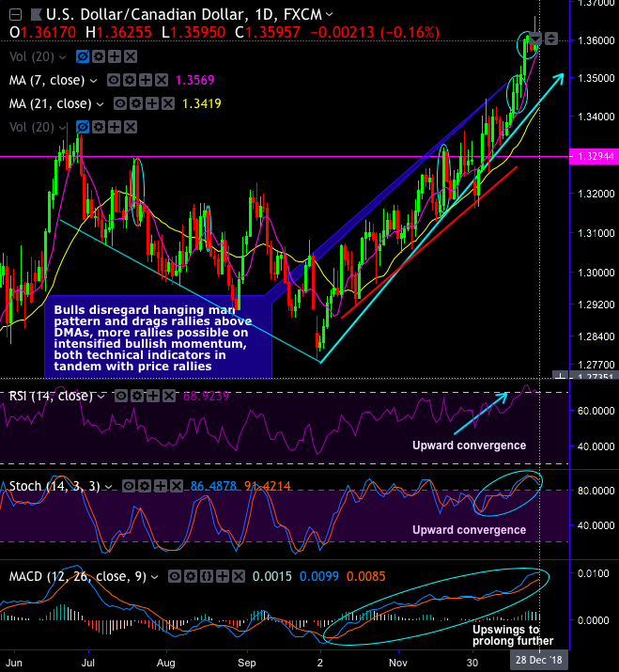Click the magenta 1.32944 price label

tap(595, 156)
